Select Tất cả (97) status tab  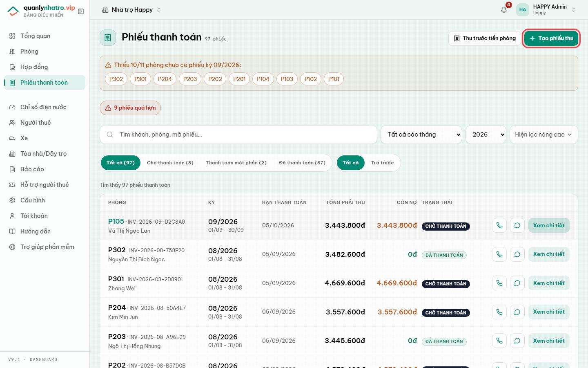pos(120,163)
